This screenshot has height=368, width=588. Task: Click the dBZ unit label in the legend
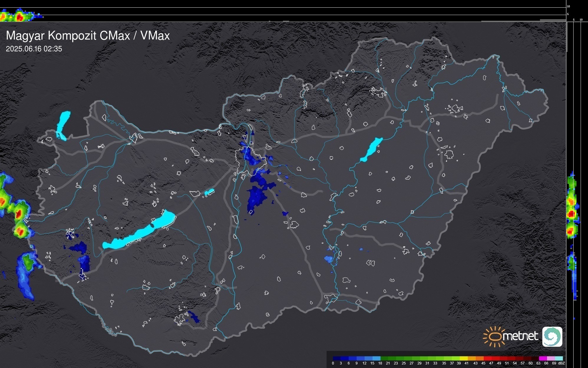(x=561, y=363)
